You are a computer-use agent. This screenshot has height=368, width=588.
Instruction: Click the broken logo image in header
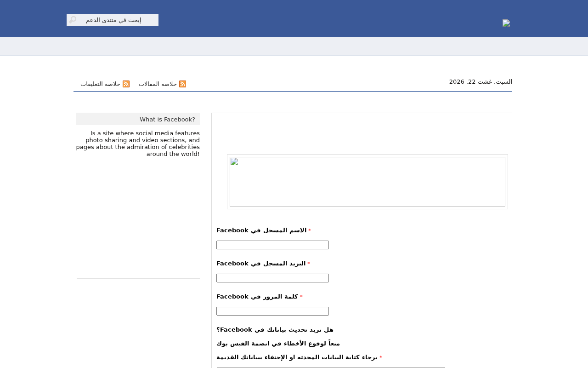pyautogui.click(x=506, y=23)
